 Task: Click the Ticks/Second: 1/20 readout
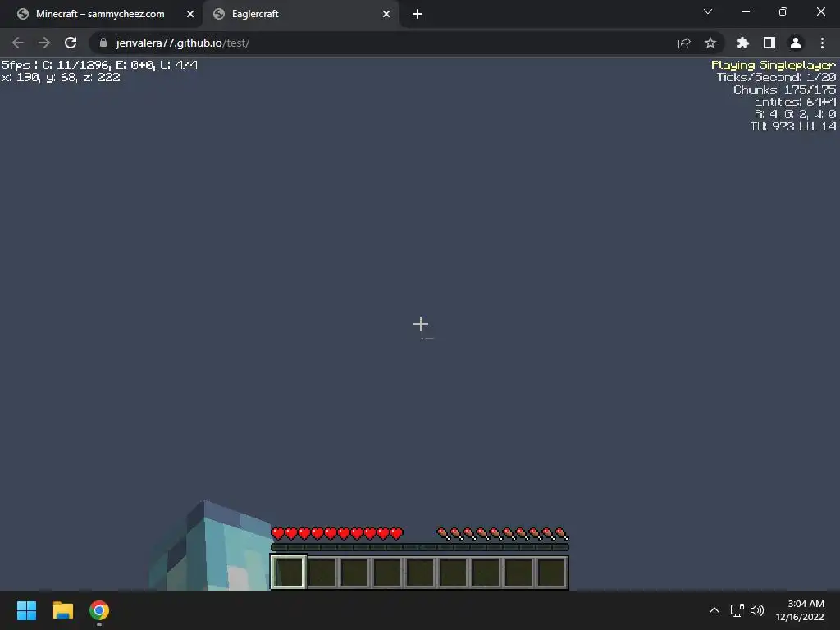(776, 77)
